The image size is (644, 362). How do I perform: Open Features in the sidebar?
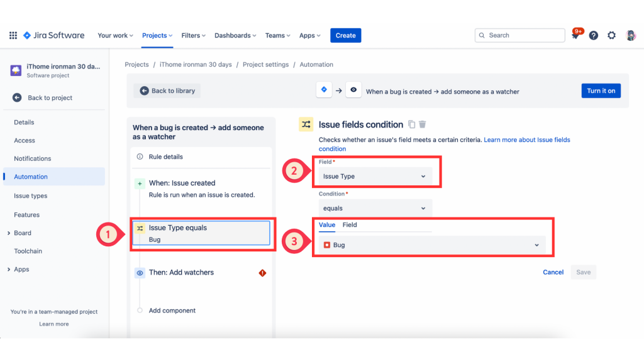(26, 215)
